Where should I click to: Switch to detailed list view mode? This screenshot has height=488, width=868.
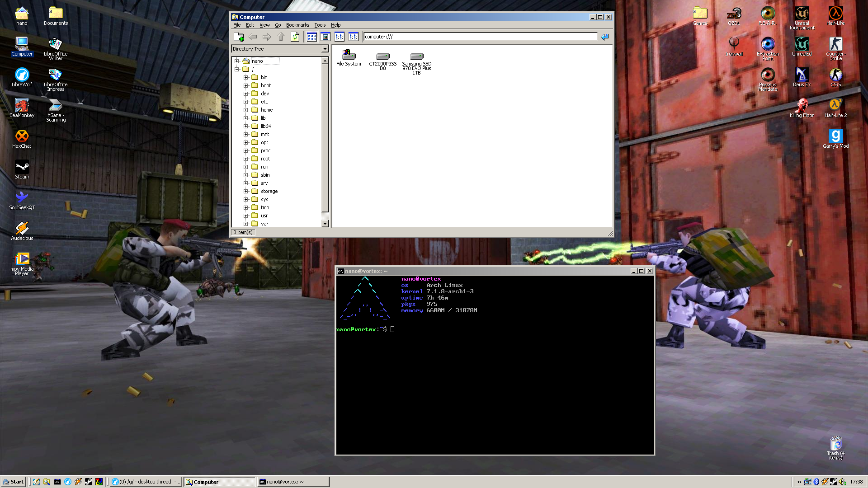pos(354,37)
